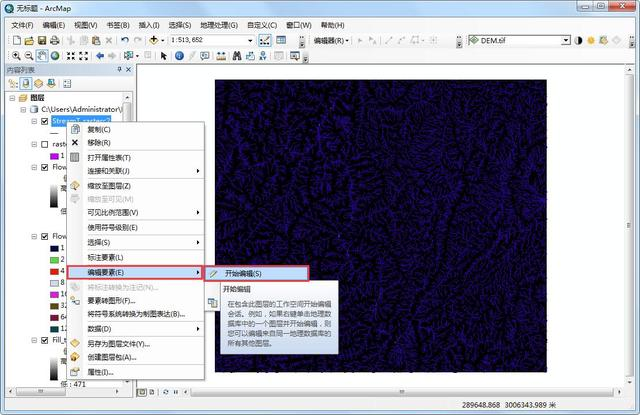640x415 pixels.
Task: Open the Find Route tool
Action: point(250,56)
